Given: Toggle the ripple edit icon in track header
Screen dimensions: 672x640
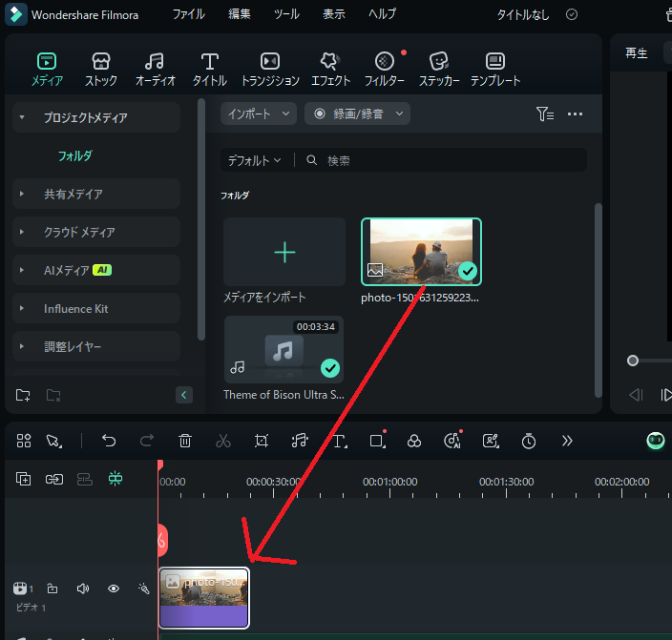Looking at the screenshot, I should click(84, 479).
